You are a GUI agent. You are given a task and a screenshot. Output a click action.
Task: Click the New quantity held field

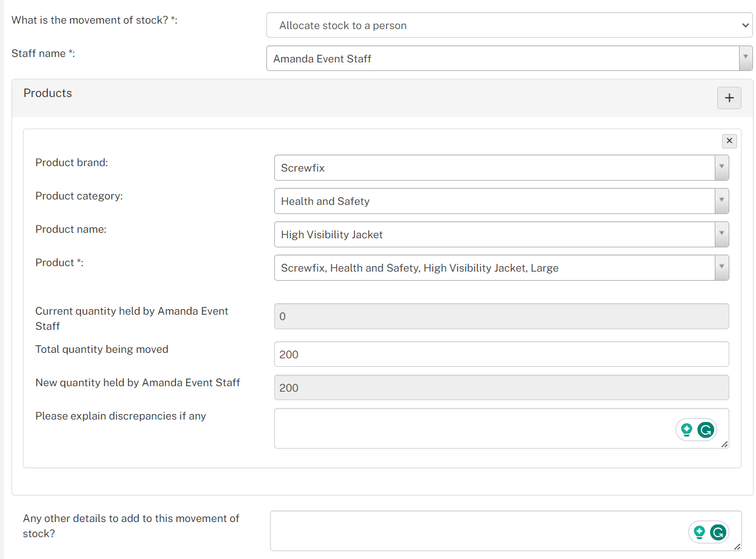pyautogui.click(x=501, y=387)
